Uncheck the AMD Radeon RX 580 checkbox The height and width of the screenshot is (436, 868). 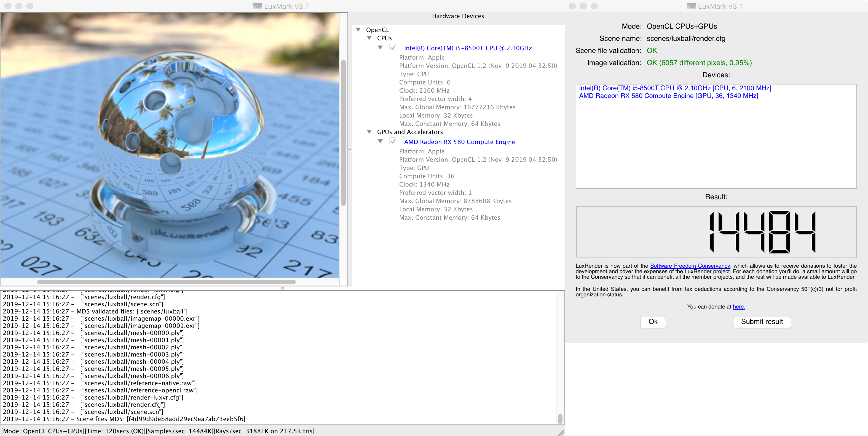pyautogui.click(x=393, y=142)
